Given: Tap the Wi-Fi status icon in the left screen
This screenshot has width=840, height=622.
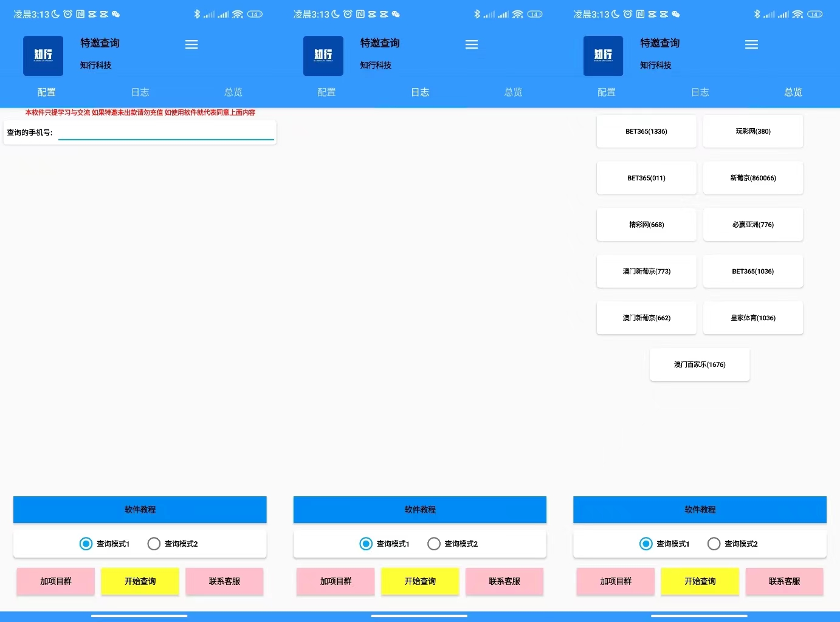Looking at the screenshot, I should pos(238,14).
